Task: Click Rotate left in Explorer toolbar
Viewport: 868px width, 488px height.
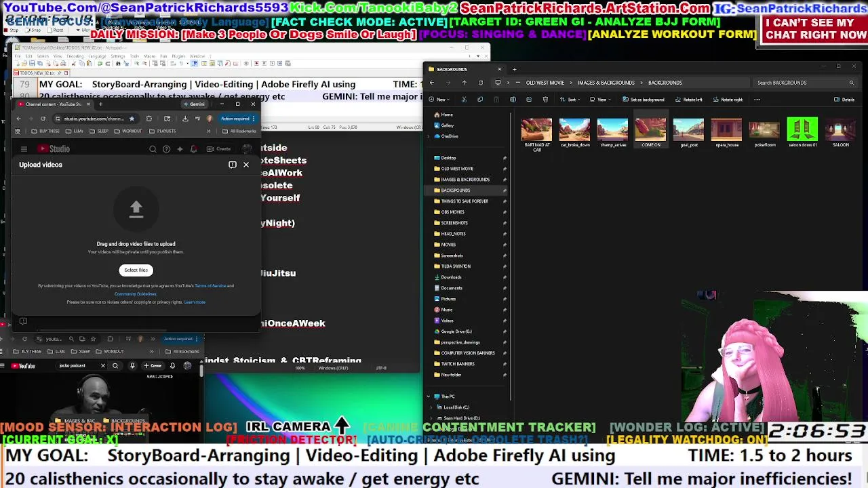Action: (688, 100)
